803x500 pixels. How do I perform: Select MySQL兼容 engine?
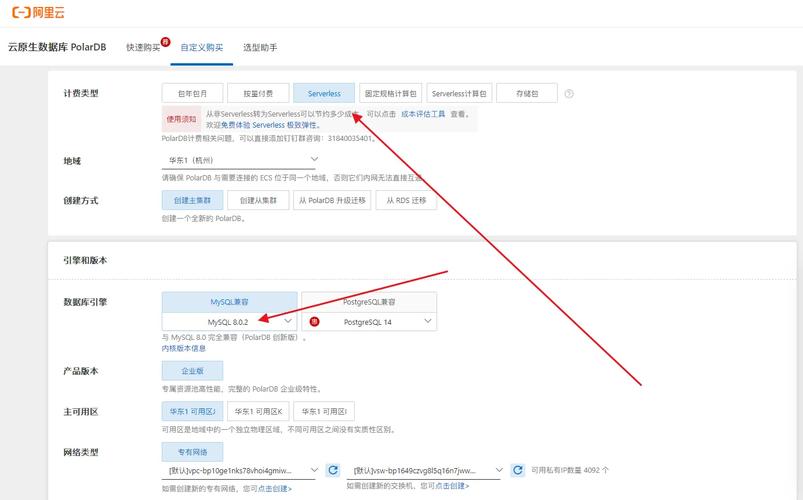click(229, 302)
